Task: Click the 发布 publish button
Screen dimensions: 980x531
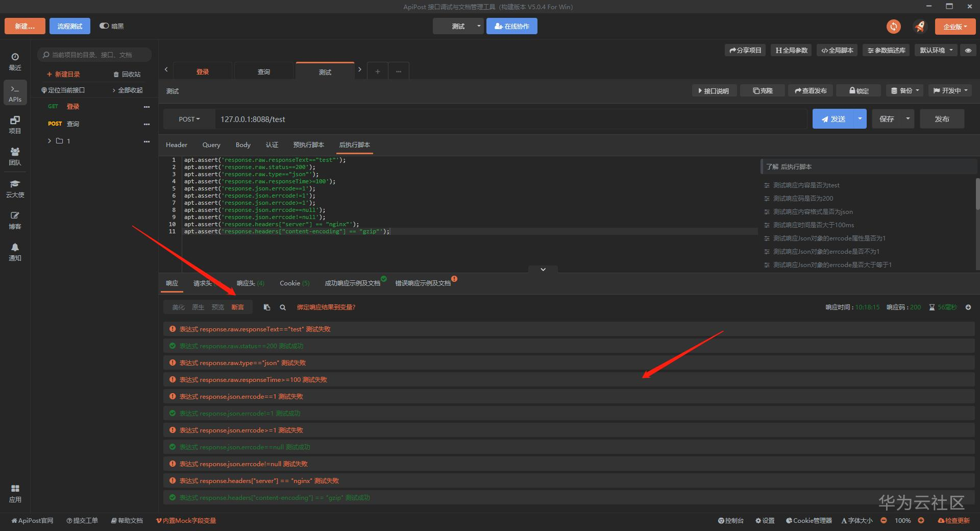Action: point(942,119)
